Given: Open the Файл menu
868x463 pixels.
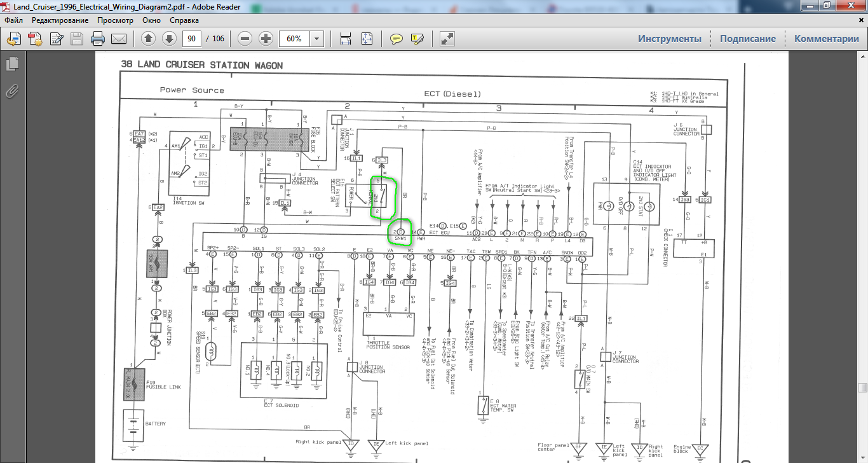Looking at the screenshot, I should click(x=13, y=20).
